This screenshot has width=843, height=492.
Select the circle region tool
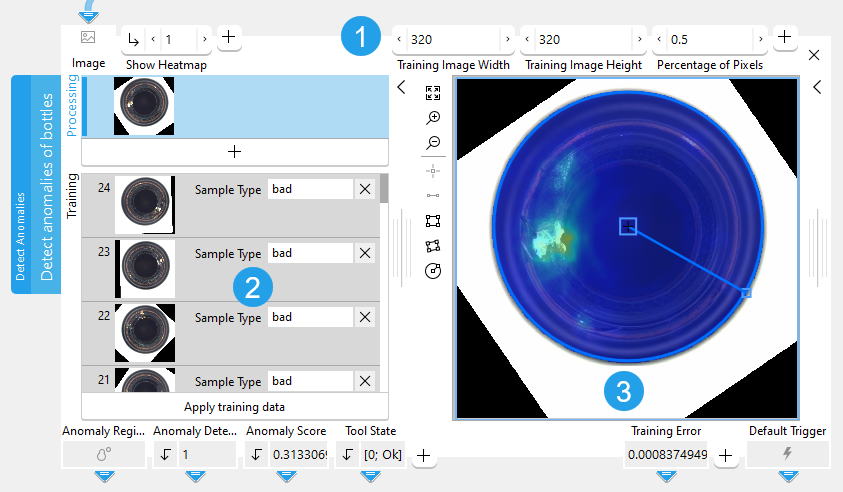[x=433, y=271]
